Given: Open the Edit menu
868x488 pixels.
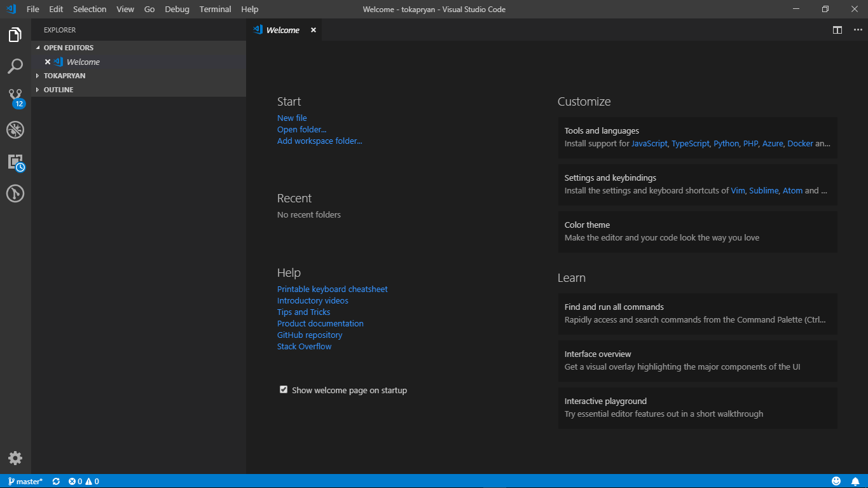Looking at the screenshot, I should (x=56, y=9).
